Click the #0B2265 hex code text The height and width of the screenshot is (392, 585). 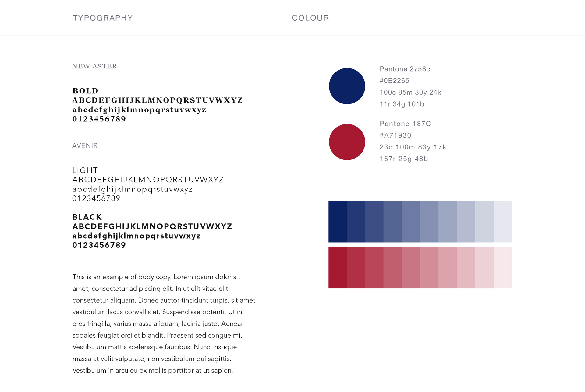tap(395, 81)
